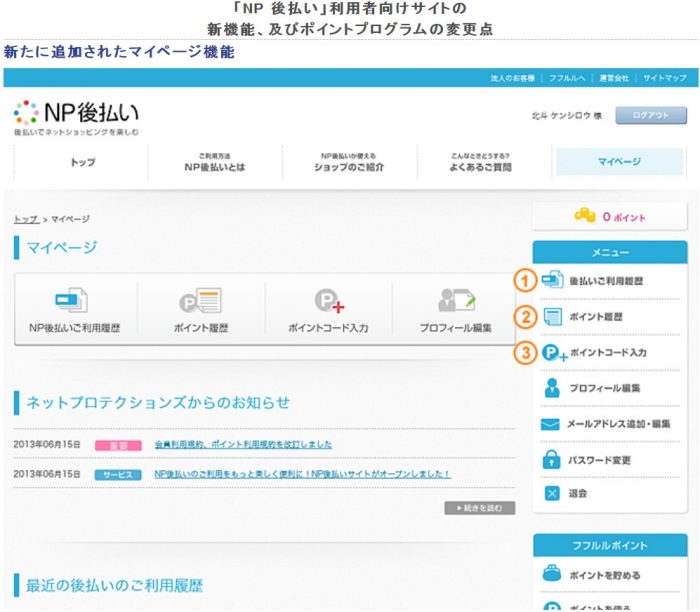Click the ポイントコード入力 sidebar P+ icon

[554, 353]
